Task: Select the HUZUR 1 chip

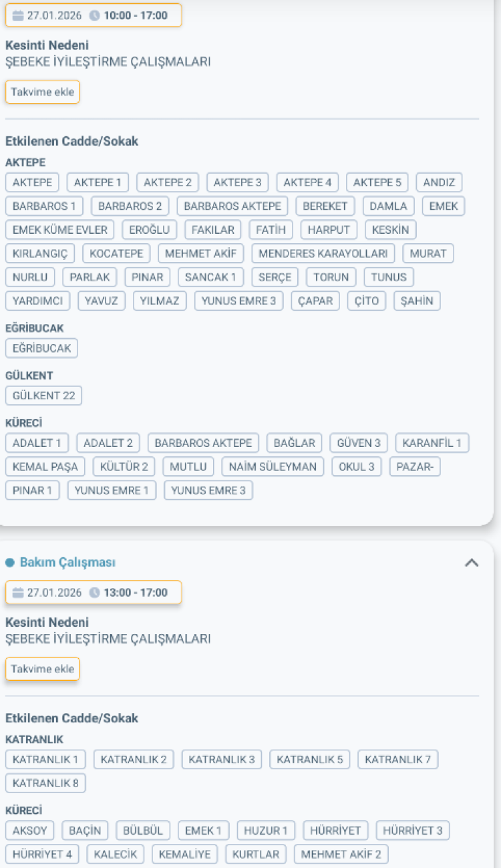Action: (266, 831)
